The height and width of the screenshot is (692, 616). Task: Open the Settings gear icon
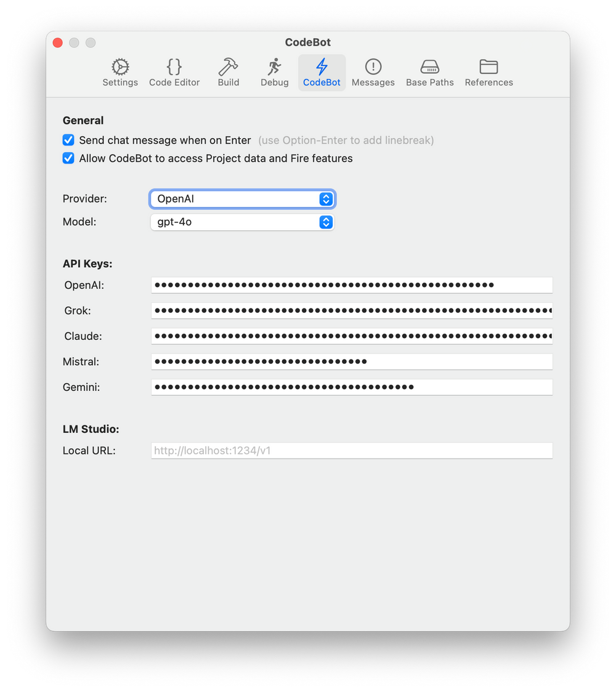[x=120, y=66]
